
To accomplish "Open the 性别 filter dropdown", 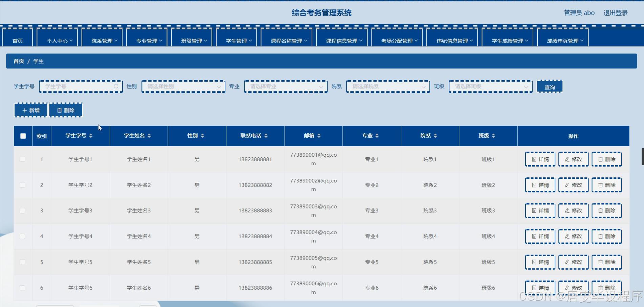I will [183, 87].
